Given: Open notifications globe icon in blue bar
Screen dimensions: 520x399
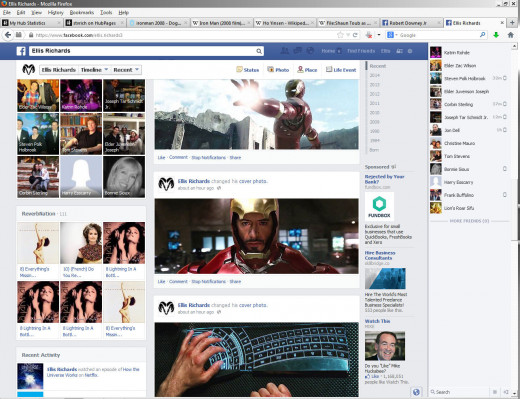Looking at the screenshot, I should point(310,51).
